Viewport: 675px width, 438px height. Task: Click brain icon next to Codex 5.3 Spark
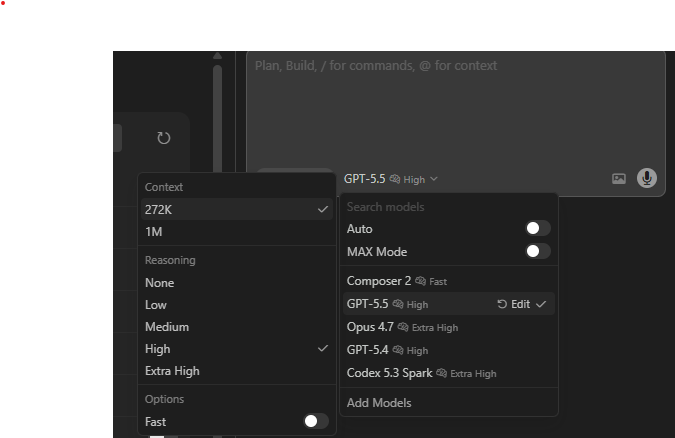441,373
